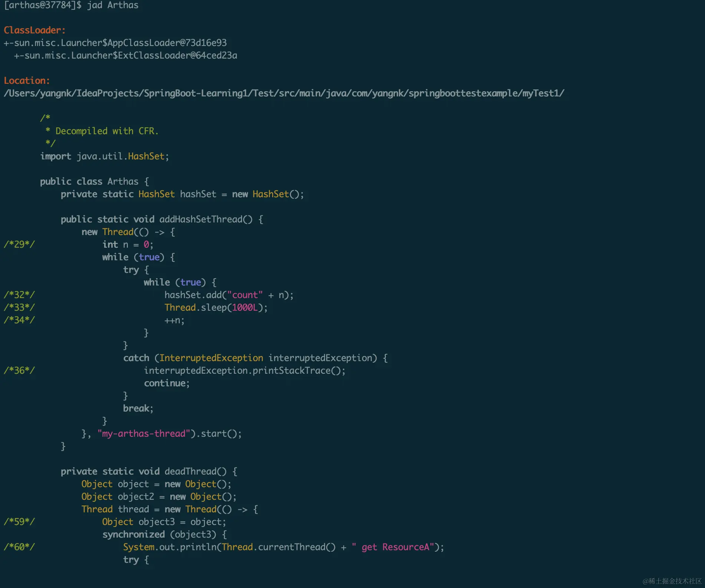Click the 'Thread thread = new Thread' line

170,509
